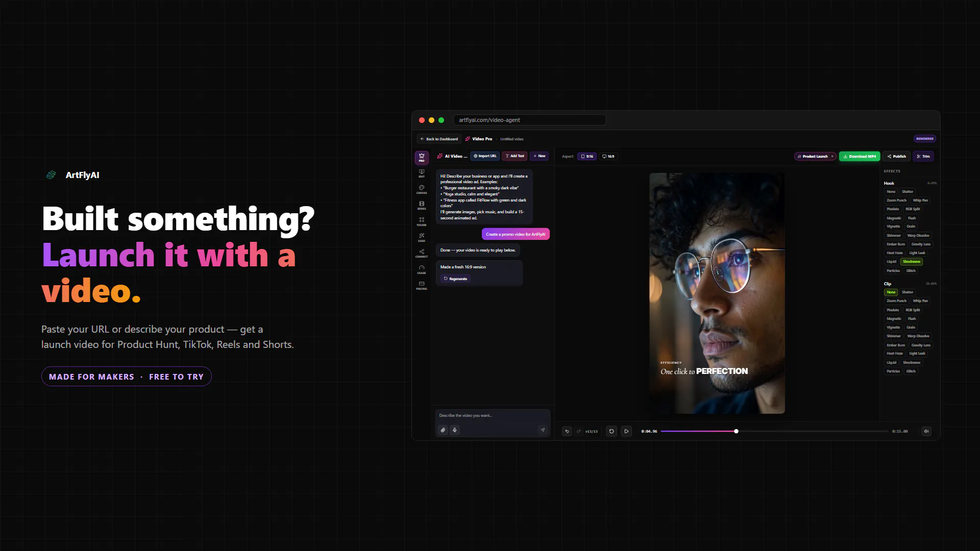
Task: Enable Clip effect Shockwave
Action: pyautogui.click(x=912, y=363)
